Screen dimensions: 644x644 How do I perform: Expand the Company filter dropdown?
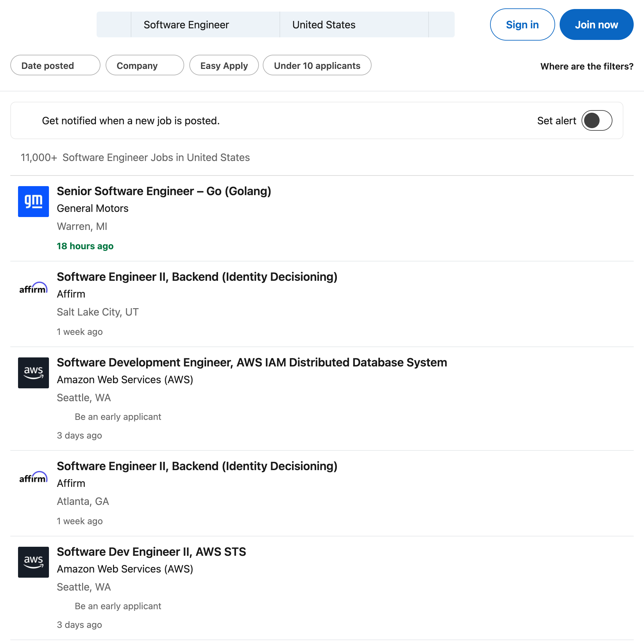coord(145,65)
